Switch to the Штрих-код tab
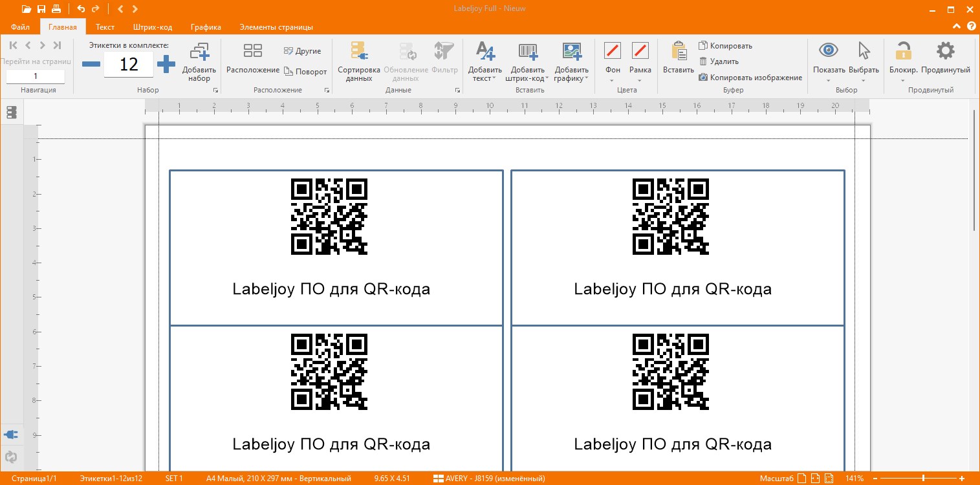The height and width of the screenshot is (485, 980). [152, 27]
